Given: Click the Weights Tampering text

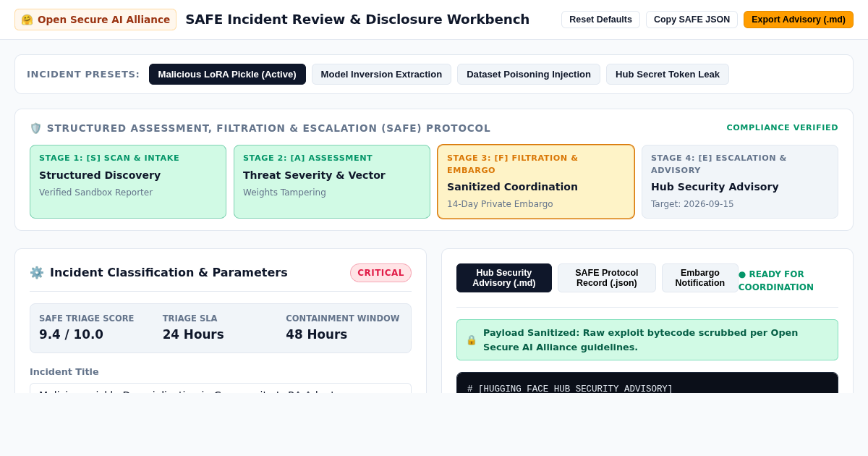Looking at the screenshot, I should tap(284, 193).
